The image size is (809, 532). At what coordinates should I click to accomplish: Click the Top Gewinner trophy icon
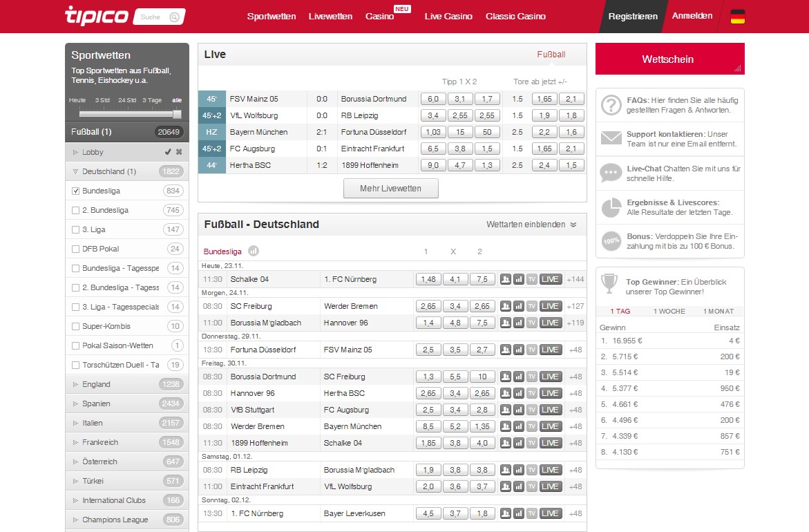[609, 283]
